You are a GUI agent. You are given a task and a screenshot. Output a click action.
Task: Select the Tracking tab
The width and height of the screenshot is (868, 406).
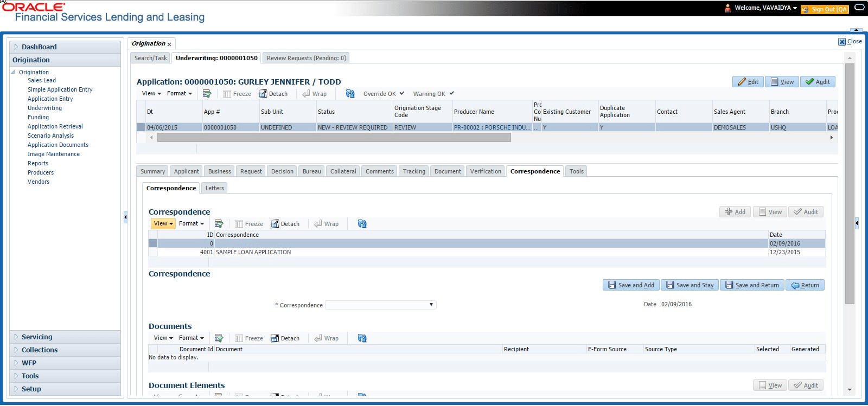[x=414, y=171]
